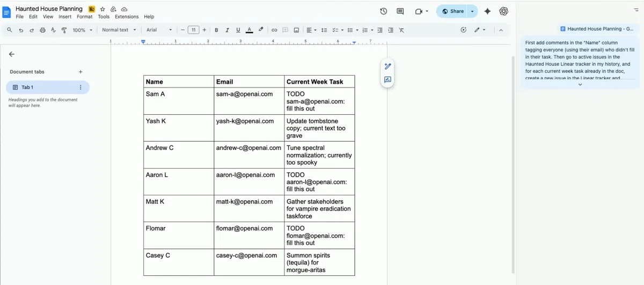Hide the menus with the collapse chevron
Viewport: 644px width, 285px height.
click(x=501, y=30)
